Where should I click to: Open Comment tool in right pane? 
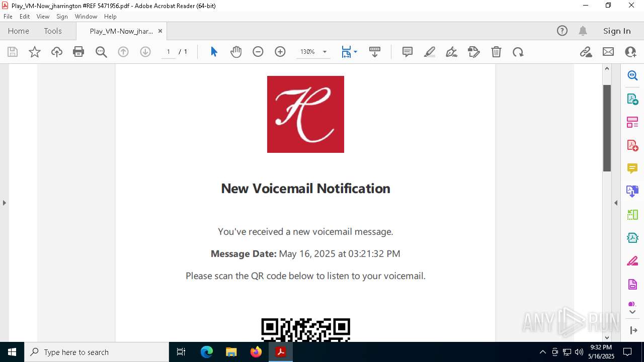click(632, 168)
